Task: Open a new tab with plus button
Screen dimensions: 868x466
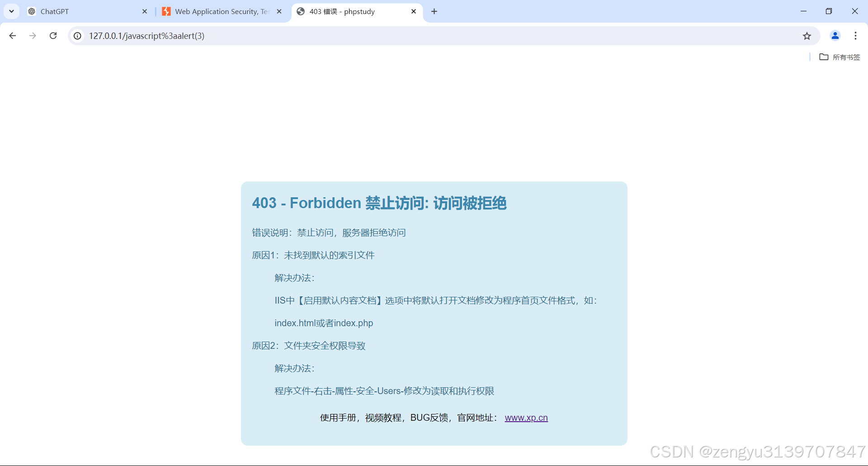Action: click(434, 11)
